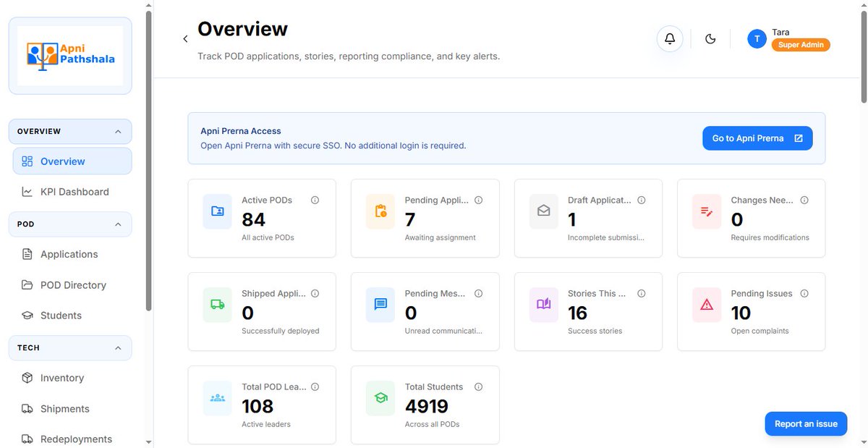Click the Pending Applications clipboard icon
This screenshot has width=868, height=448.
tap(380, 211)
